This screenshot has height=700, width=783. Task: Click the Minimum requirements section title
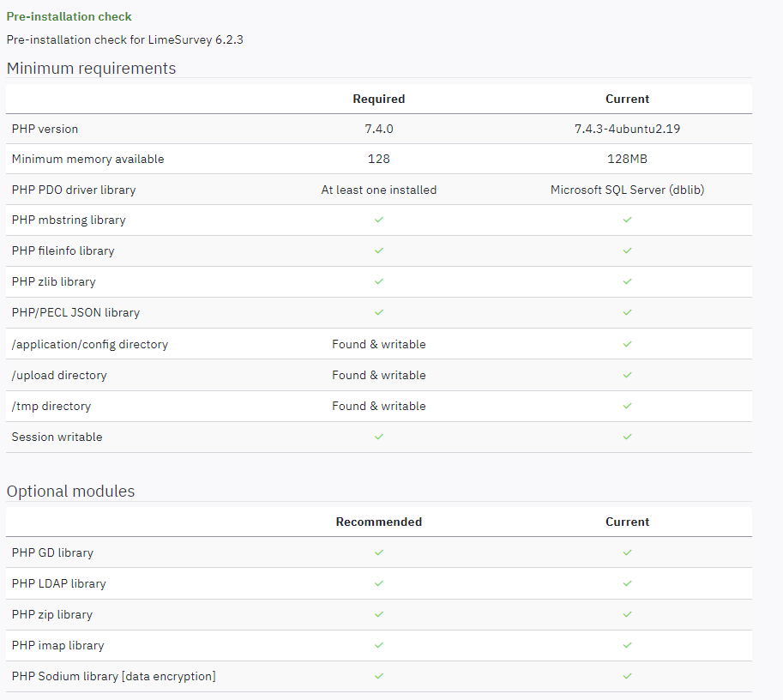tap(91, 69)
